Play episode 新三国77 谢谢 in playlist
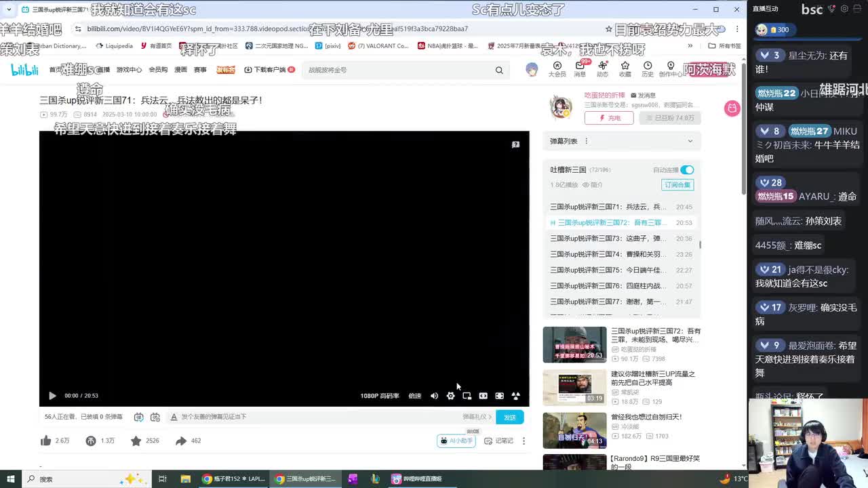The width and height of the screenshot is (868, 488). (621, 302)
